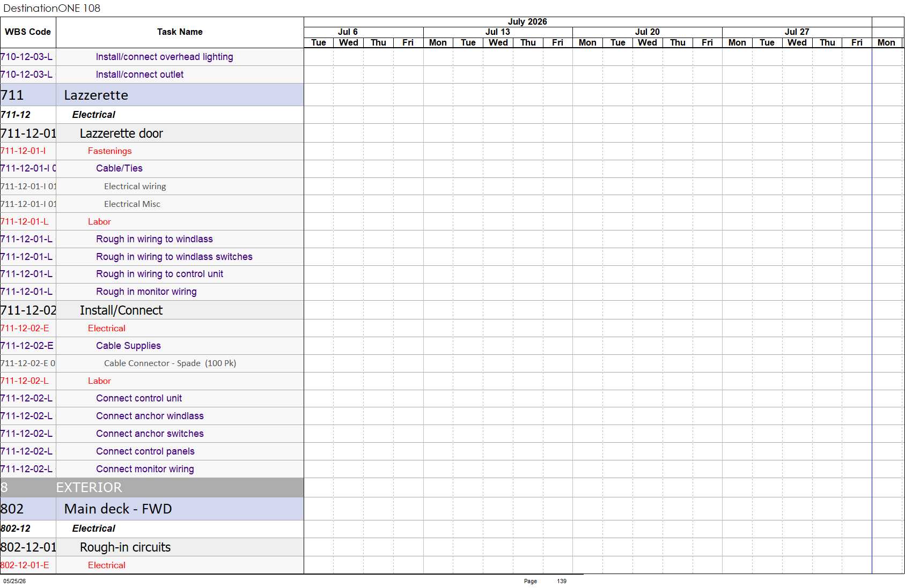This screenshot has height=588, width=905.
Task: Select the Install/Connect group row
Action: click(x=152, y=310)
